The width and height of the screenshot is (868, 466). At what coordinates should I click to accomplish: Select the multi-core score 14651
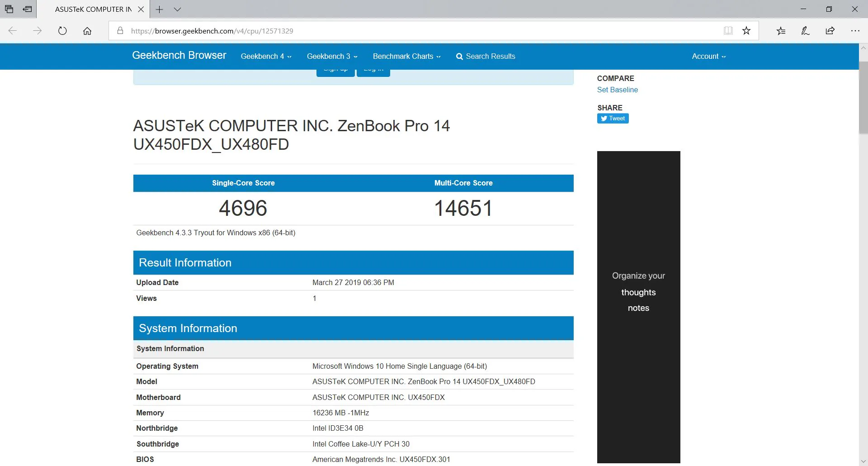[x=463, y=208]
